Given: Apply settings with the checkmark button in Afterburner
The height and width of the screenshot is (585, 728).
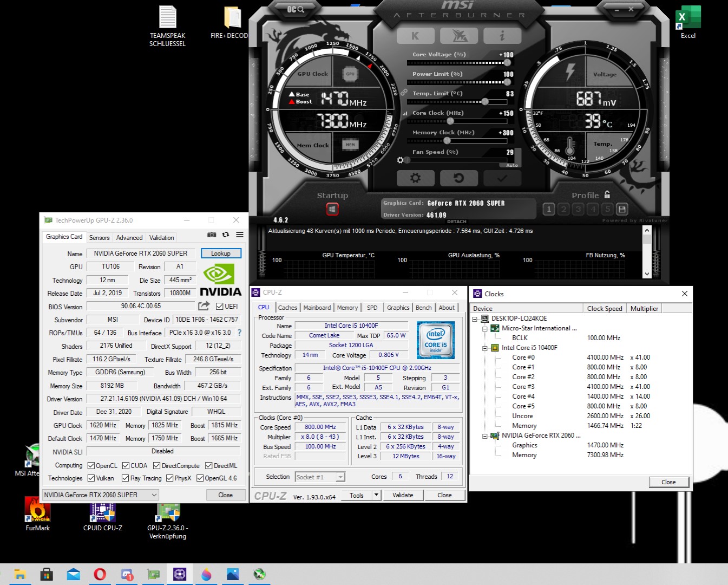Looking at the screenshot, I should click(502, 178).
